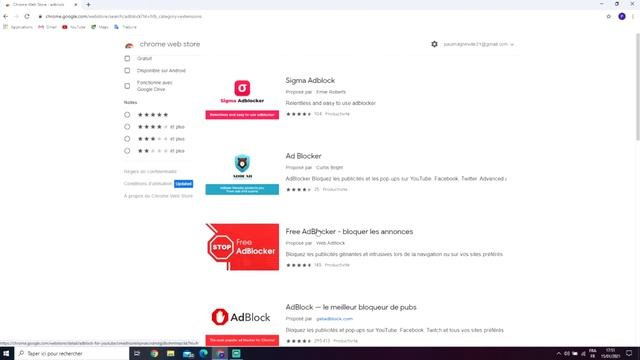Open the green app icon on taskbar
Image resolution: width=640 pixels, height=360 pixels.
tap(236, 353)
